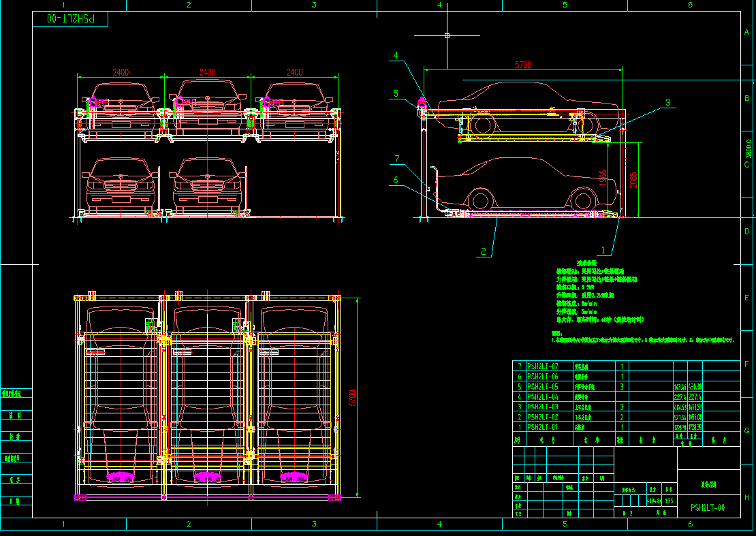
Task: Click the crosshair cursor pickbox
Action: (x=447, y=35)
